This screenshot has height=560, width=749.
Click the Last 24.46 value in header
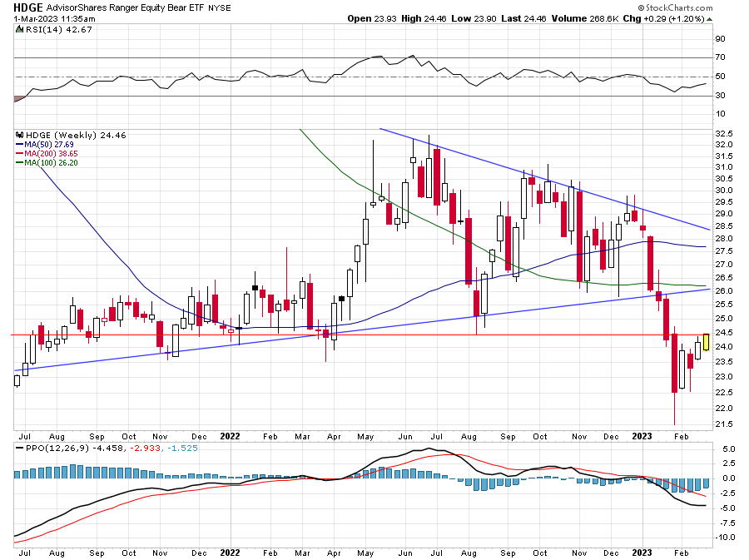(523, 18)
